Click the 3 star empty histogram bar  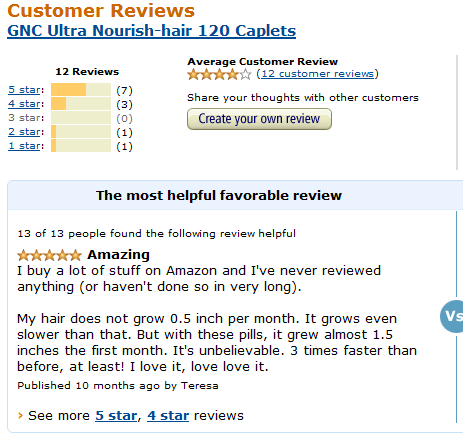coord(81,118)
